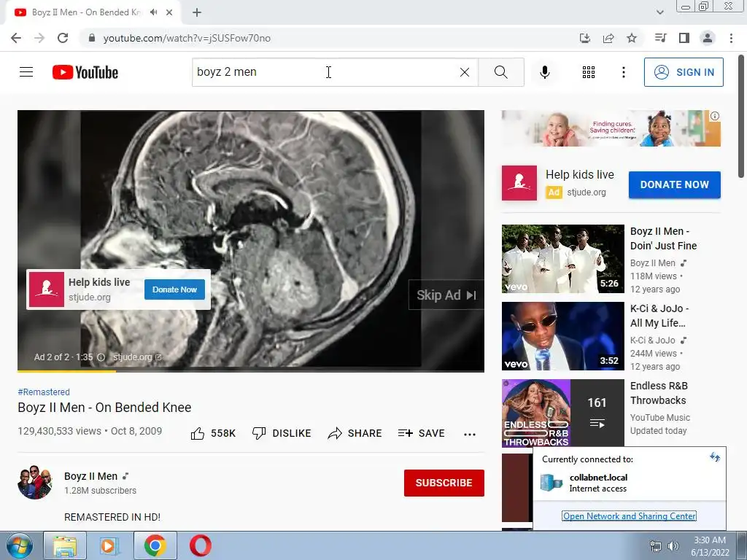Click the banner ad info icon
Image resolution: width=747 pixels, height=560 pixels.
715,116
